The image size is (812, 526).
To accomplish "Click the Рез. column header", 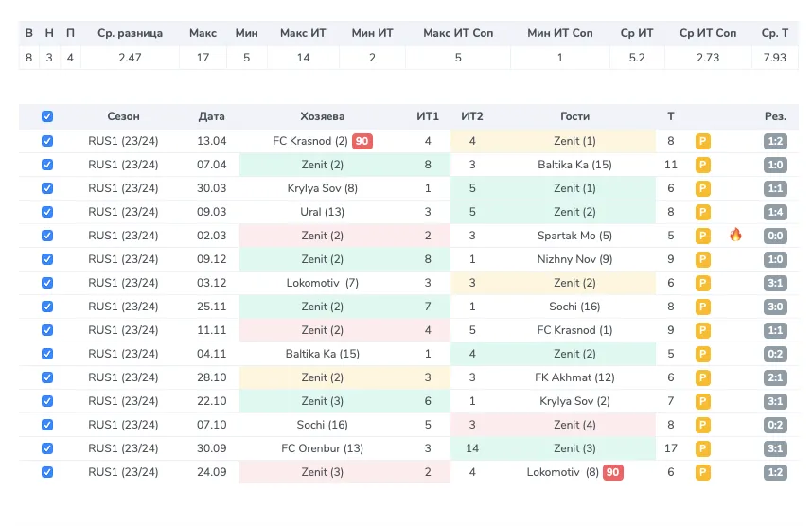I will click(x=775, y=116).
